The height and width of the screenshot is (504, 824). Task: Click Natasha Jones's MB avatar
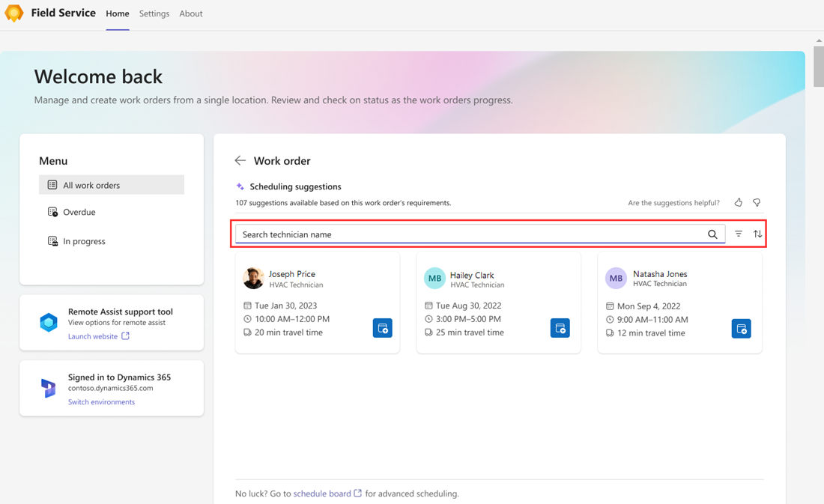tap(616, 278)
